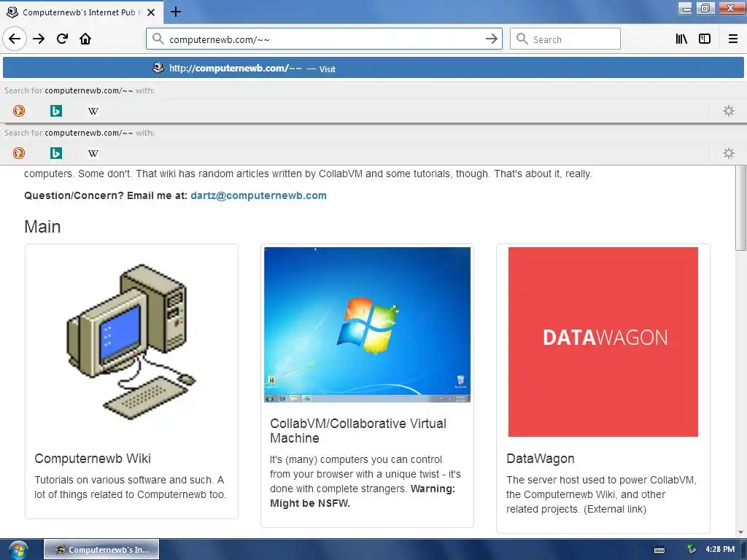Restore down the browser window

click(x=705, y=8)
